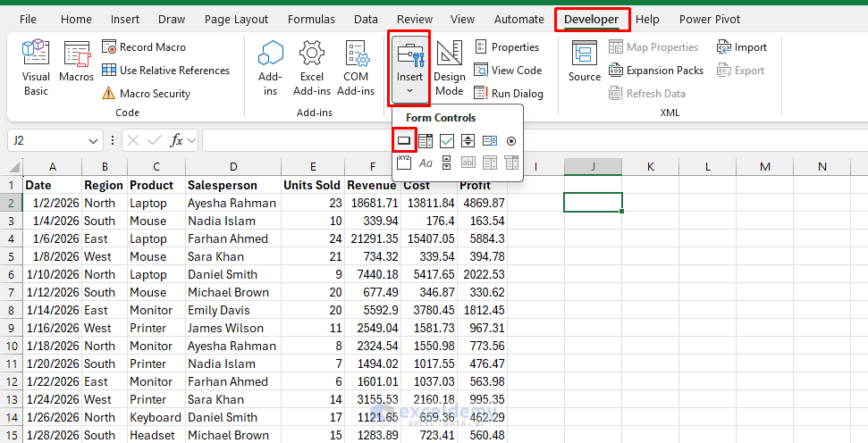The height and width of the screenshot is (443, 868).
Task: Click the 'Salesperson' header cell
Action: [x=233, y=185]
